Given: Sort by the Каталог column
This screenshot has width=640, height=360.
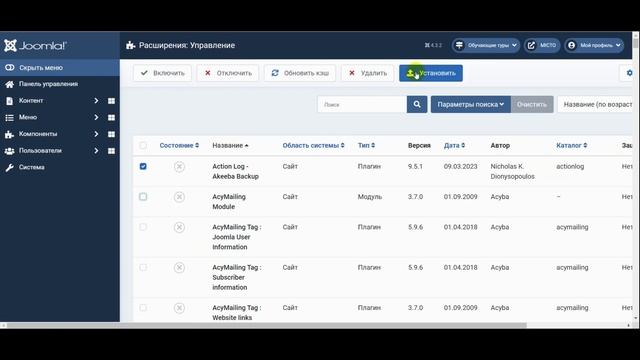Looking at the screenshot, I should (x=571, y=145).
